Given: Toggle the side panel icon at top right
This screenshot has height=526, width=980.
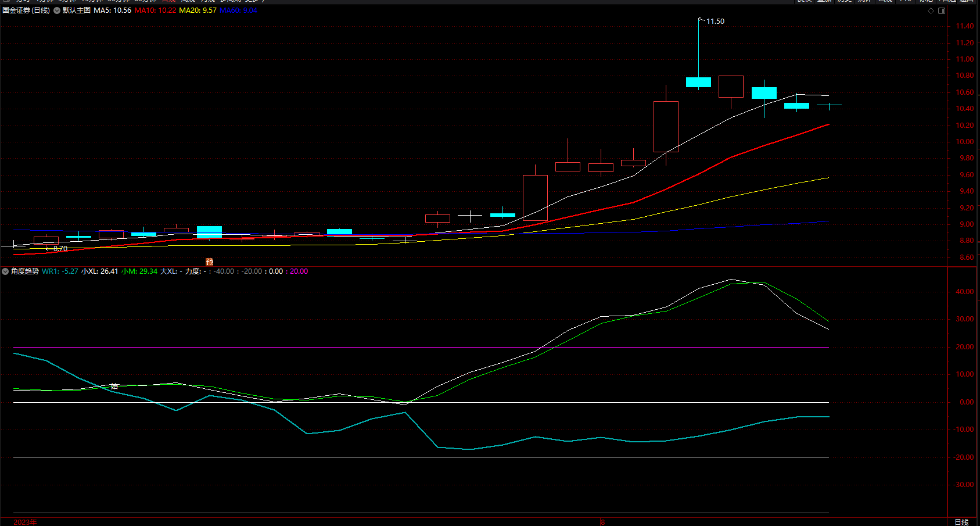Looking at the screenshot, I should pyautogui.click(x=942, y=11).
